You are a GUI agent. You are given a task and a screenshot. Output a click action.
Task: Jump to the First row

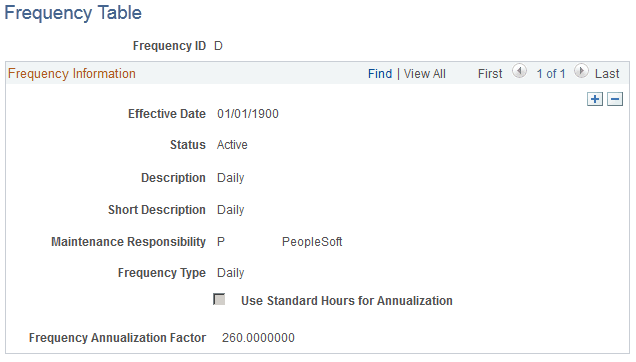coord(490,74)
